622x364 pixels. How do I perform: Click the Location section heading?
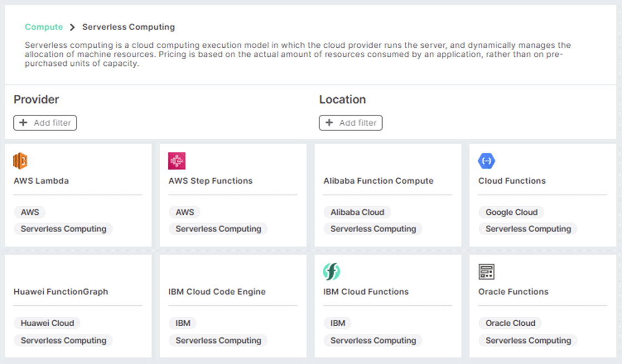(342, 99)
